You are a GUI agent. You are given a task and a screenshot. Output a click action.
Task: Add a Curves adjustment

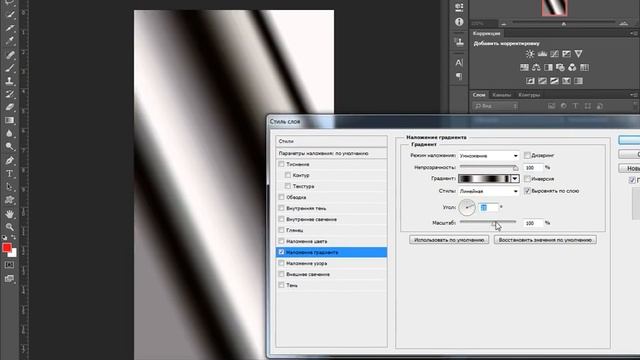(x=554, y=54)
